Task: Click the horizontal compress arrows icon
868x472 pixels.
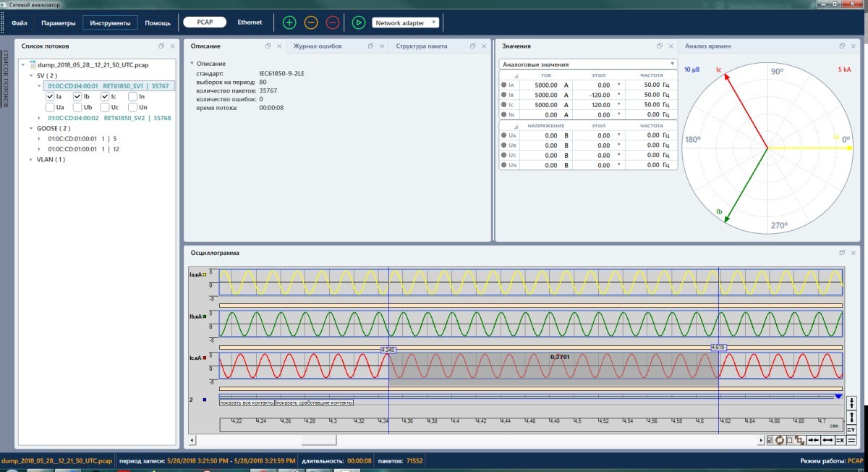Action: coord(814,440)
